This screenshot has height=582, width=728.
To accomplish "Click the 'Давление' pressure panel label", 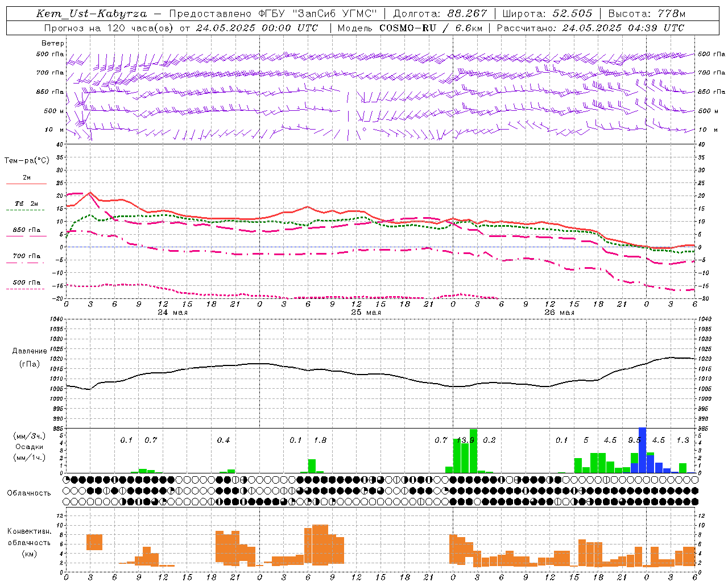I will 30,351.
